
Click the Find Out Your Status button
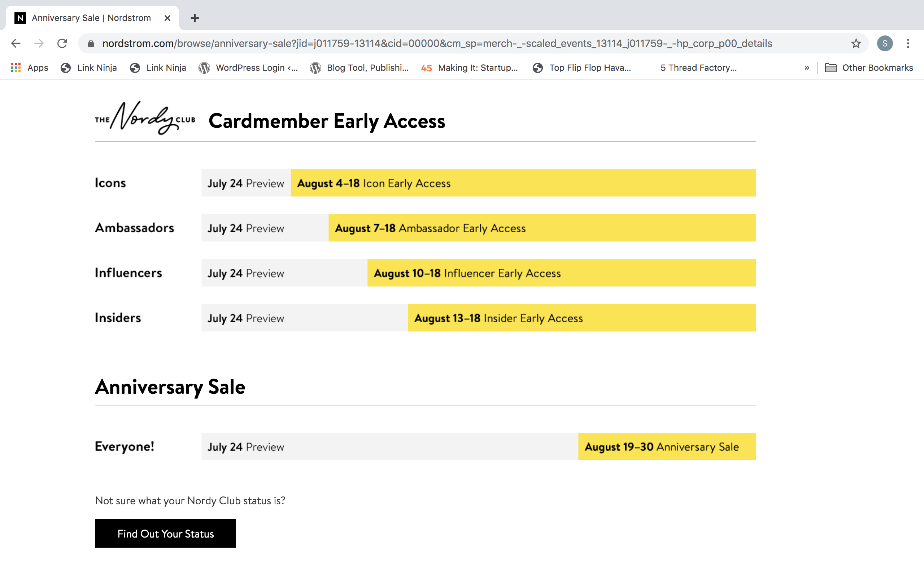coord(165,533)
